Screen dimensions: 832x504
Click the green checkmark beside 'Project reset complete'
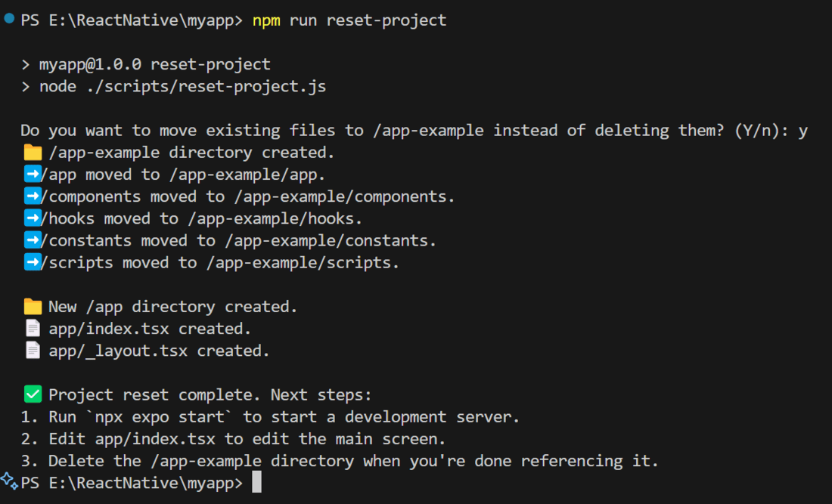33,394
